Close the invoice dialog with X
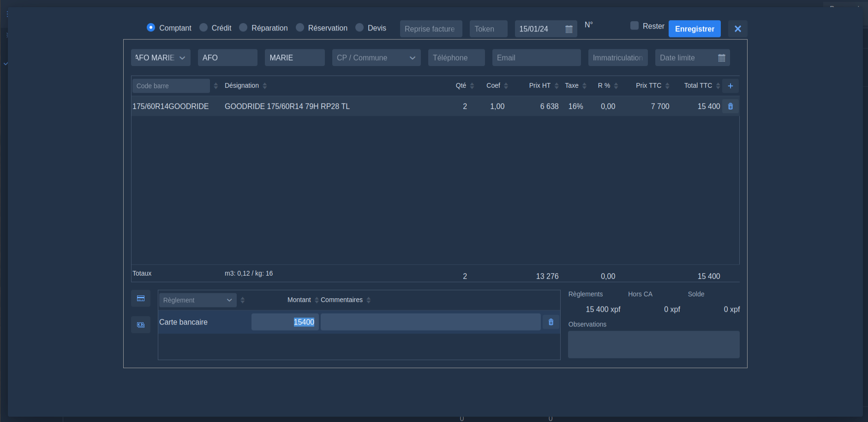Viewport: 868px width, 422px height. coord(737,29)
